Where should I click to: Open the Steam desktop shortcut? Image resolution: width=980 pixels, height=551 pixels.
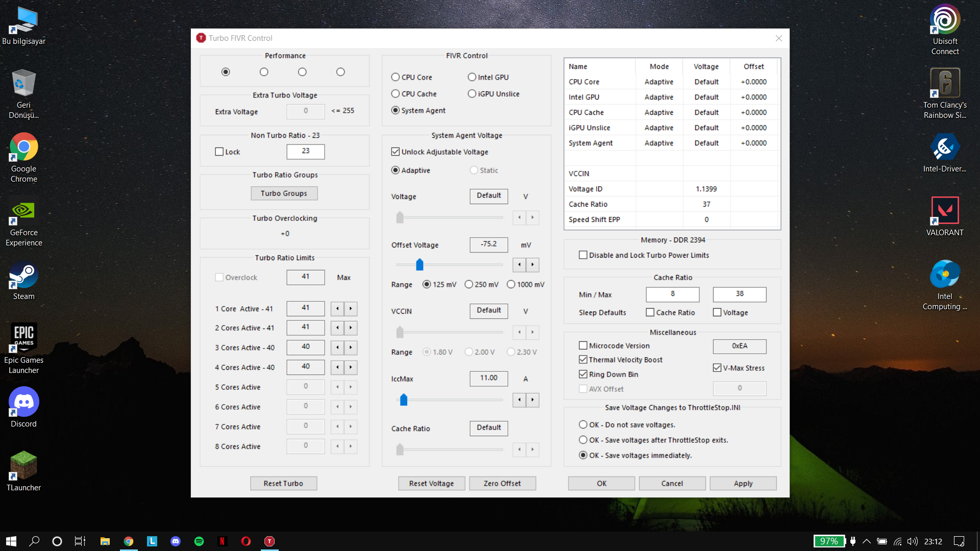tap(23, 275)
